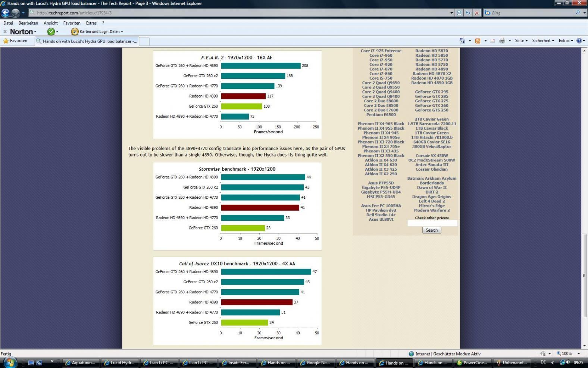Expand quick launch chevron on taskbar

click(x=52, y=361)
